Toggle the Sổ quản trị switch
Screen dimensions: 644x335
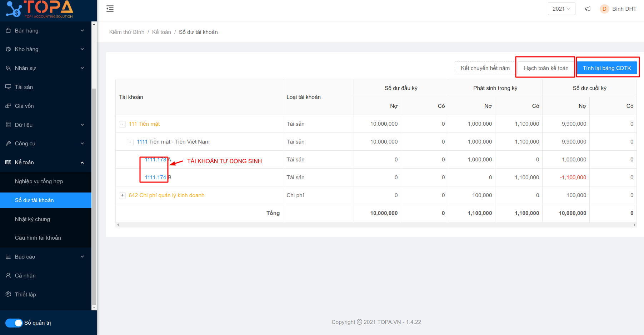coord(14,323)
